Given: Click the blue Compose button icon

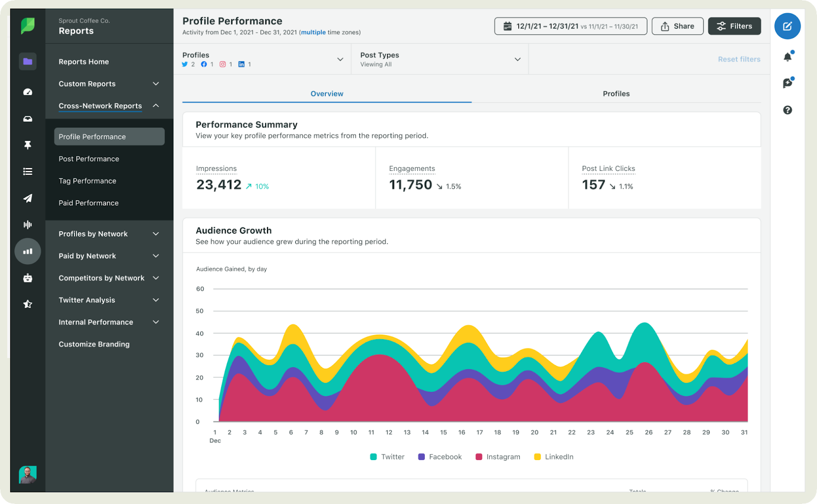Looking at the screenshot, I should [787, 26].
